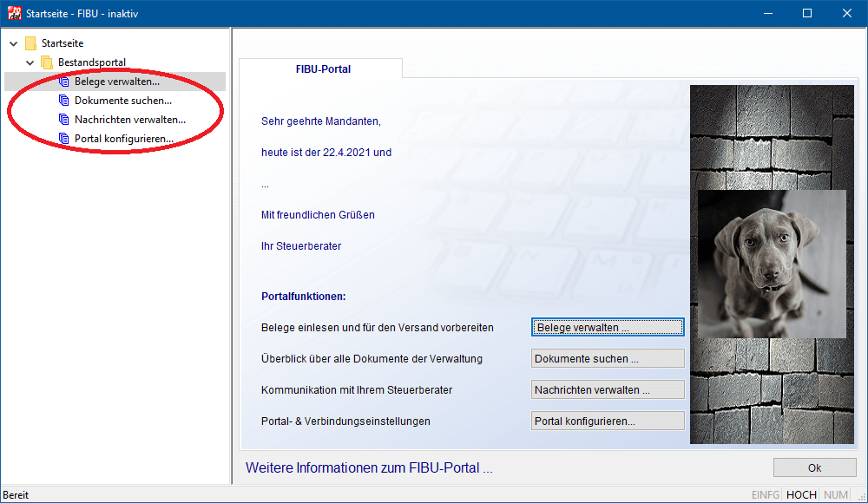Click the Startseite folder icon

(x=30, y=43)
